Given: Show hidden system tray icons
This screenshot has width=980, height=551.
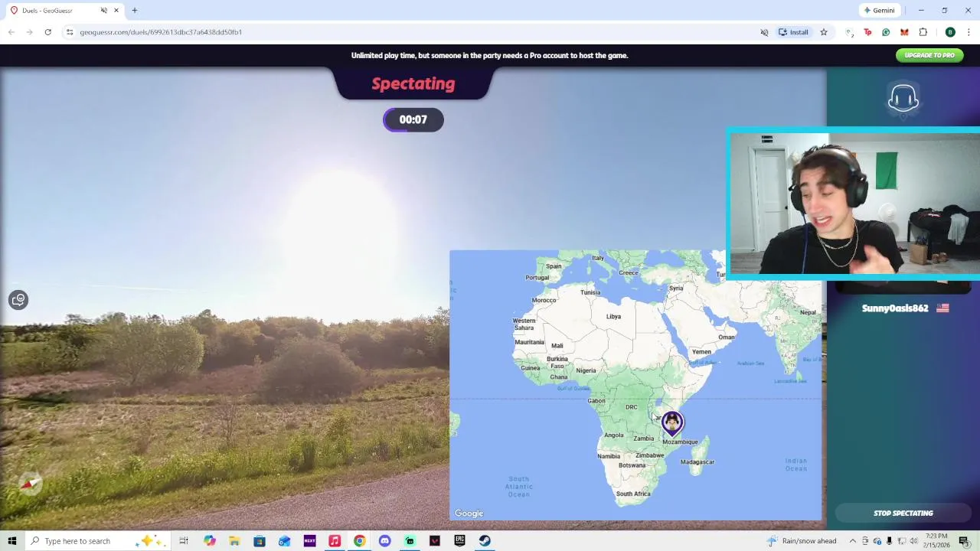Looking at the screenshot, I should 852,541.
